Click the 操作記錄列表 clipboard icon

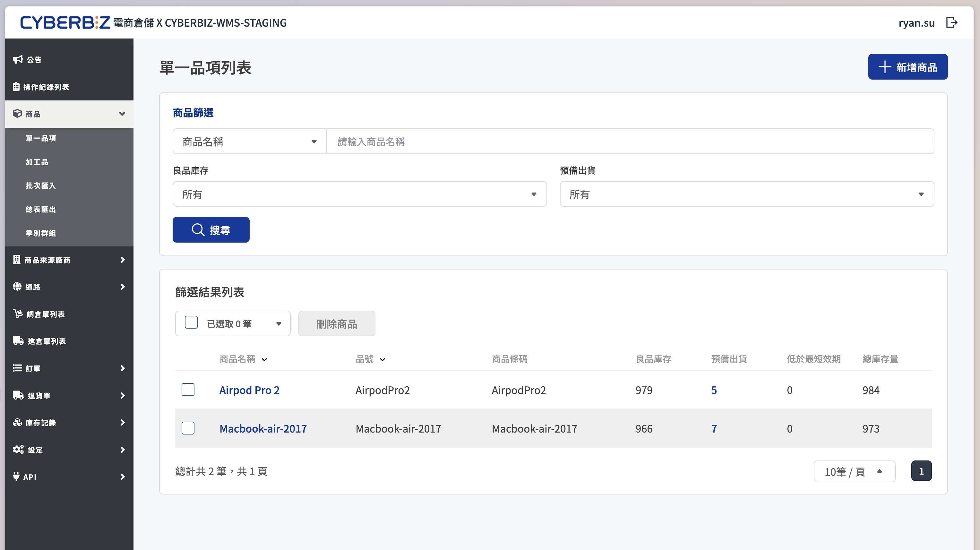(16, 87)
